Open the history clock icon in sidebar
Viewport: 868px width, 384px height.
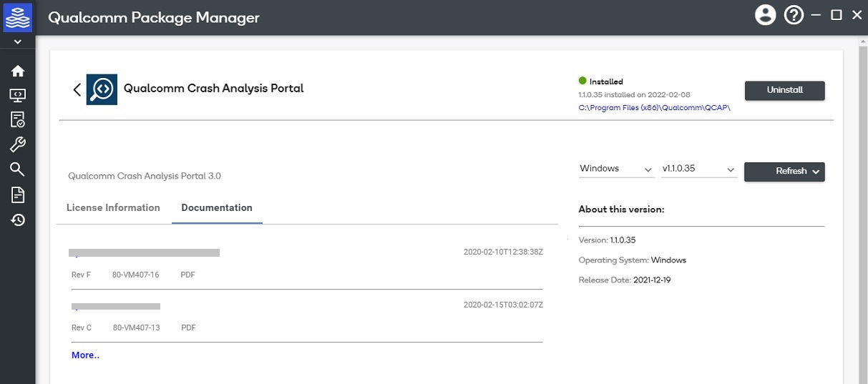tap(17, 220)
